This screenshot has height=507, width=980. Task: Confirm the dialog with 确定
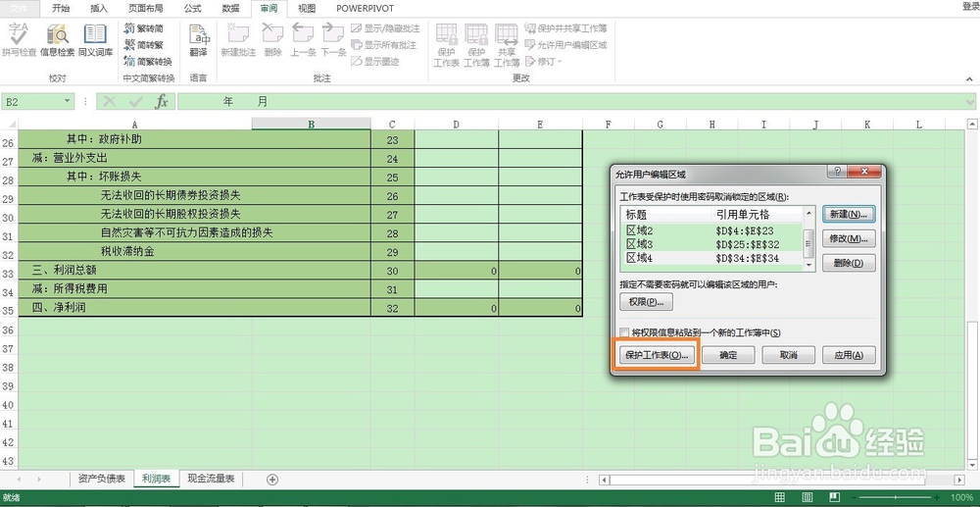[728, 355]
